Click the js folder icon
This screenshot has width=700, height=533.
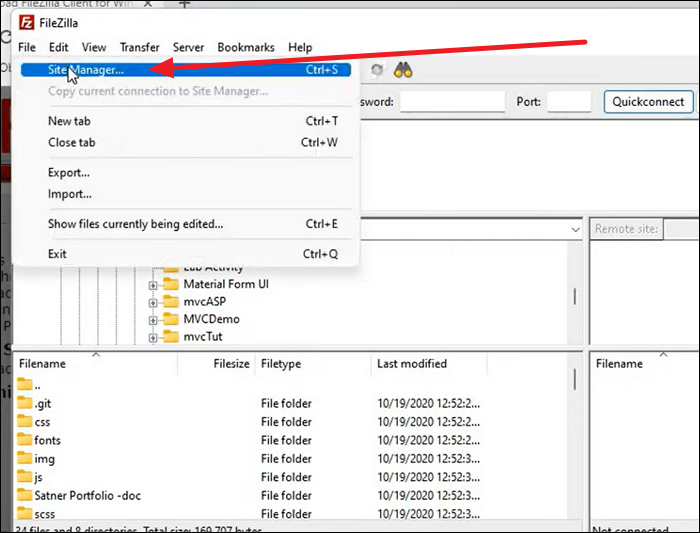pos(25,476)
